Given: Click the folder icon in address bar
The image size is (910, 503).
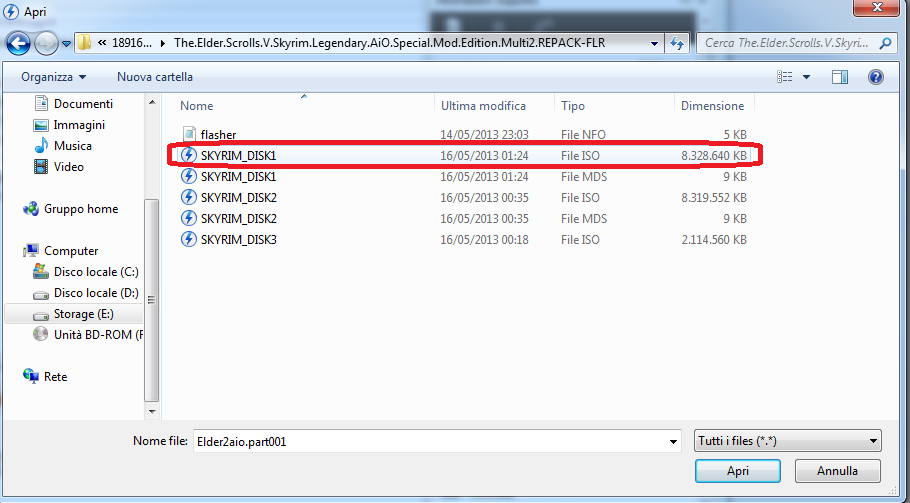Looking at the screenshot, I should 85,42.
